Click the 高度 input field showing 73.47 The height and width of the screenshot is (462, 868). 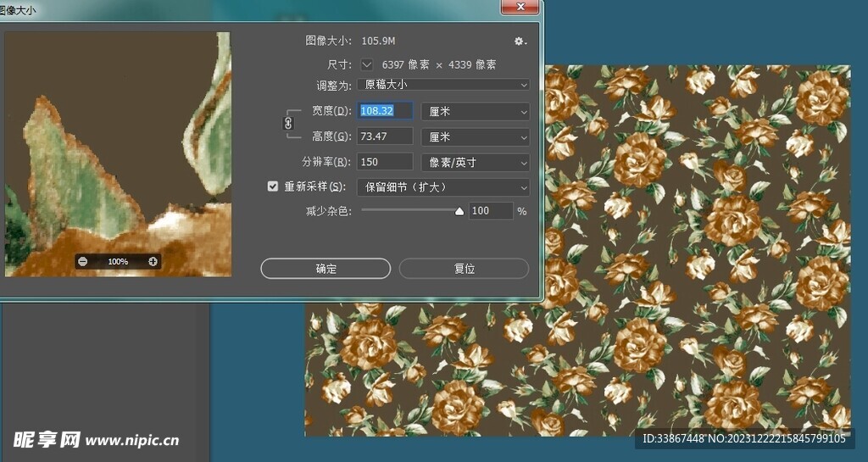(385, 136)
